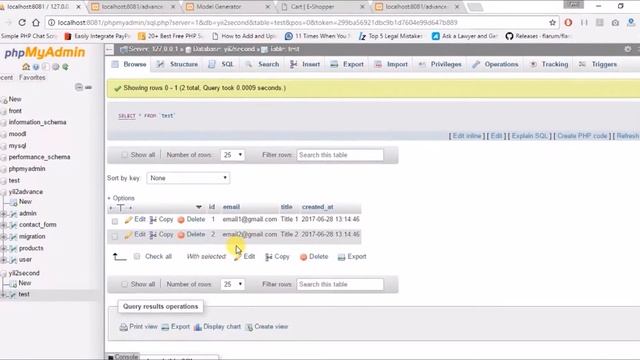Click pencil Edit icon for row 2
This screenshot has height=360, width=640.
pos(128,235)
